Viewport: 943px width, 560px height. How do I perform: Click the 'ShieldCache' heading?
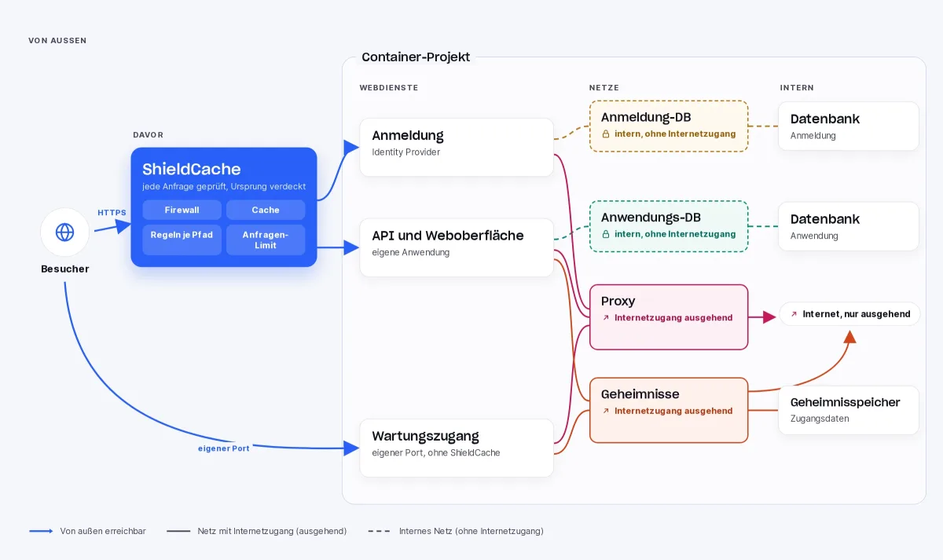192,169
